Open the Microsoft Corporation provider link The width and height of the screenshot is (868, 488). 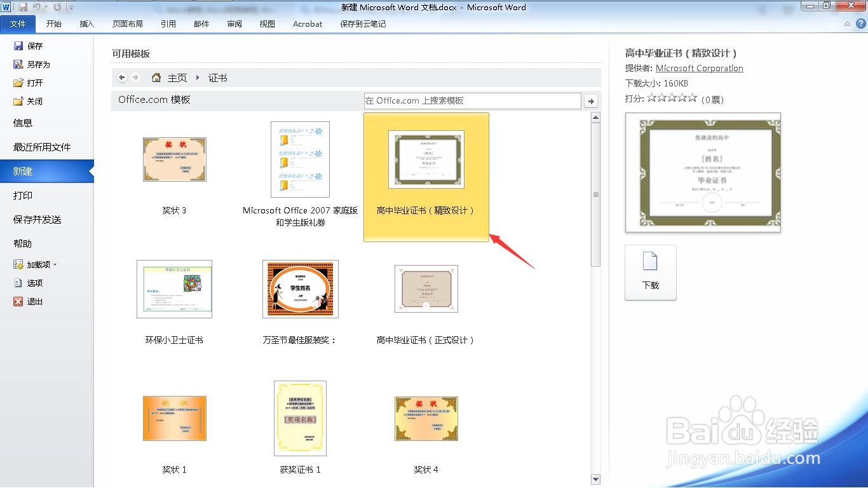(699, 68)
